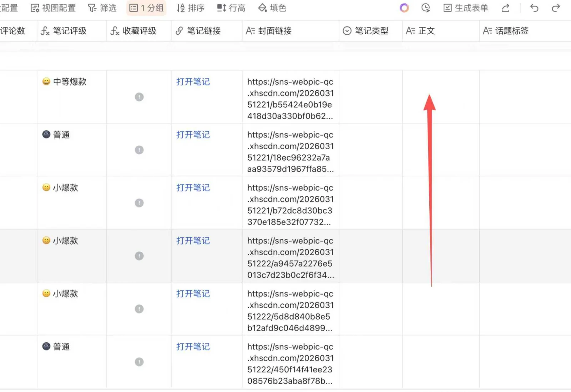Select the 笔记类型 column header
The height and width of the screenshot is (392, 571).
click(370, 31)
